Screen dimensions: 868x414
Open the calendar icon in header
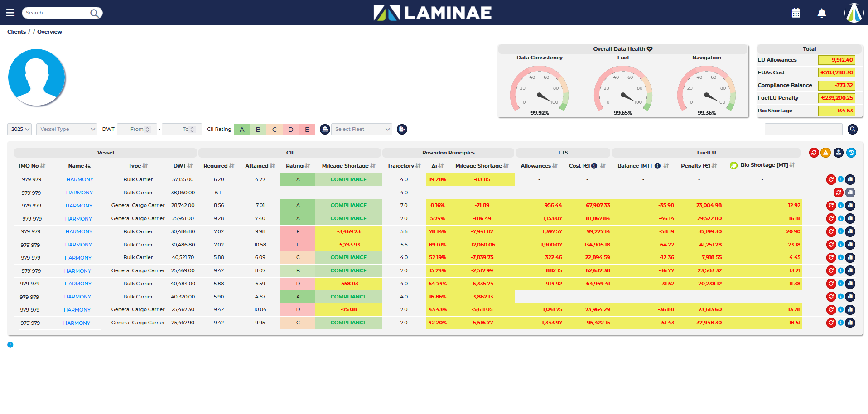pyautogui.click(x=796, y=13)
